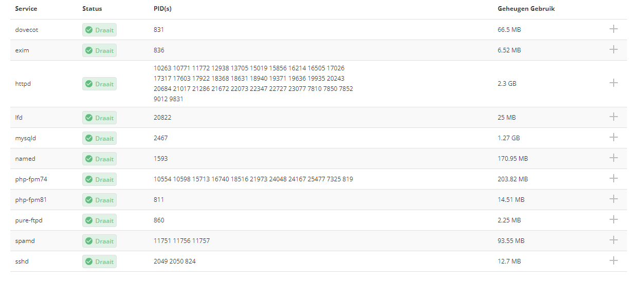The width and height of the screenshot is (644, 282).
Task: Select the Service column header
Action: (26, 9)
